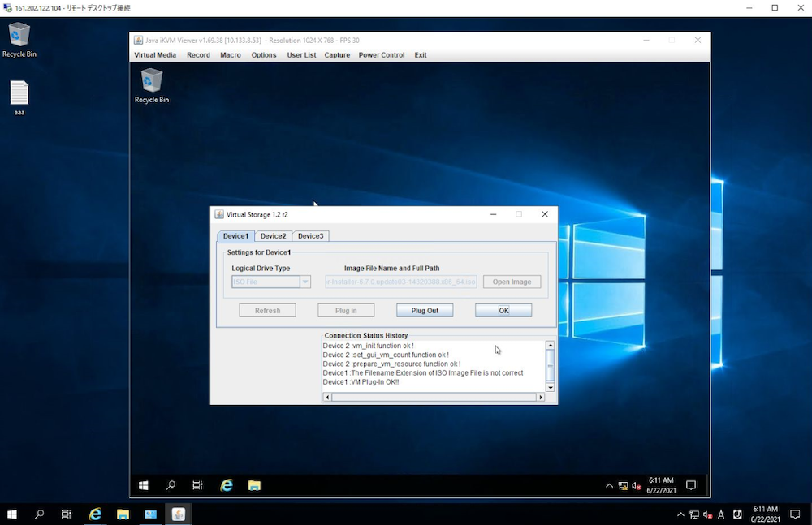812x525 pixels.
Task: Launch Internet Explorer in remote taskbar
Action: (227, 485)
